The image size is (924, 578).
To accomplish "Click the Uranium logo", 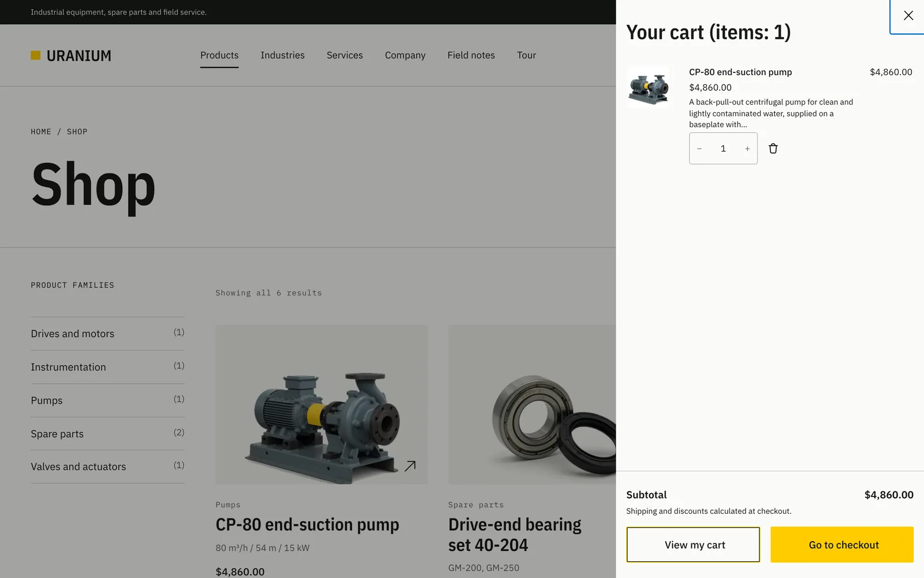I will tap(71, 55).
